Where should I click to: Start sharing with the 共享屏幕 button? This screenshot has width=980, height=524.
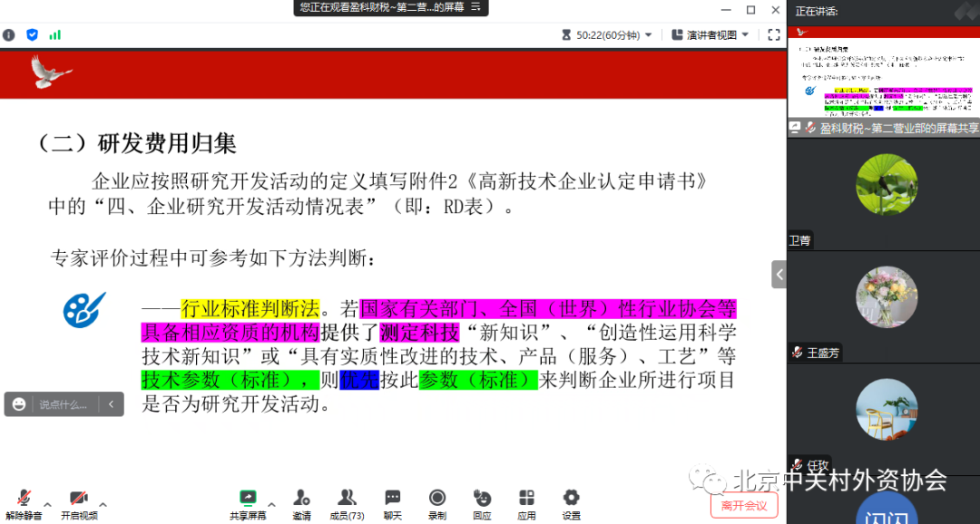tap(248, 505)
